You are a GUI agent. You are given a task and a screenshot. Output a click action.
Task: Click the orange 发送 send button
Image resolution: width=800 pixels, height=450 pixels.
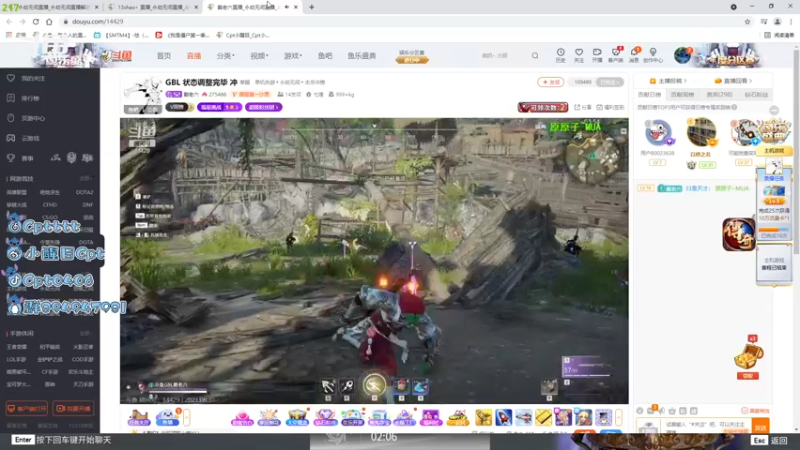[761, 427]
